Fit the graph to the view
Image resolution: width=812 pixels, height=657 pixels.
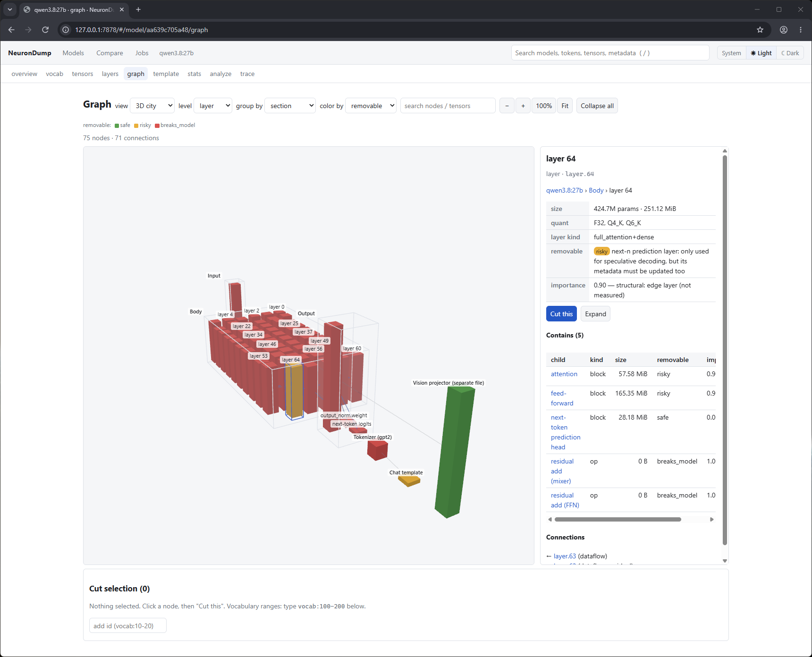565,106
